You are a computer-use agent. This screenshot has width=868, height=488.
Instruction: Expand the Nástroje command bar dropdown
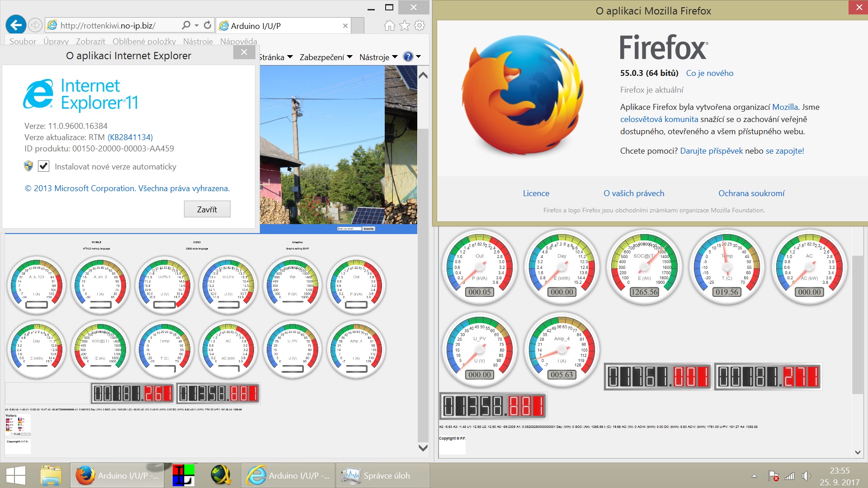[x=378, y=57]
